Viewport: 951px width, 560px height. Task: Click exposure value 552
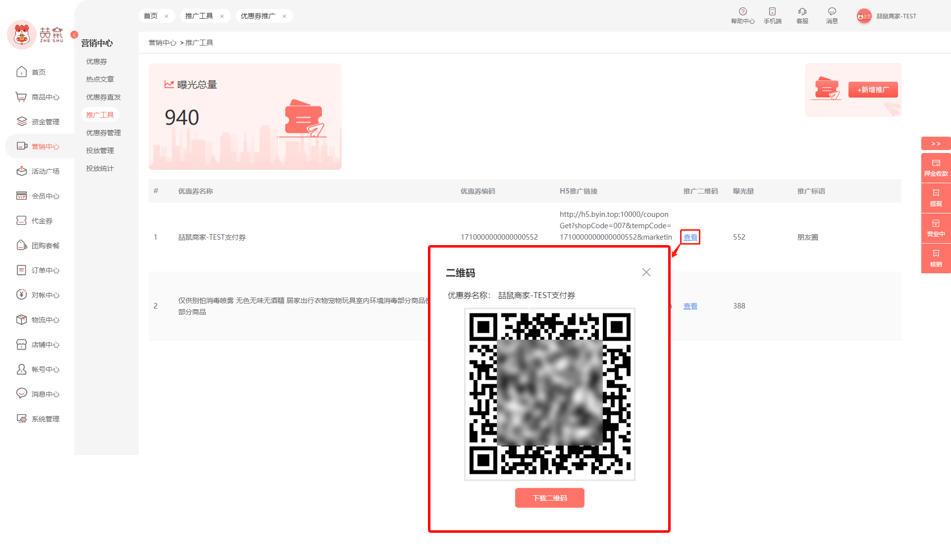click(739, 237)
